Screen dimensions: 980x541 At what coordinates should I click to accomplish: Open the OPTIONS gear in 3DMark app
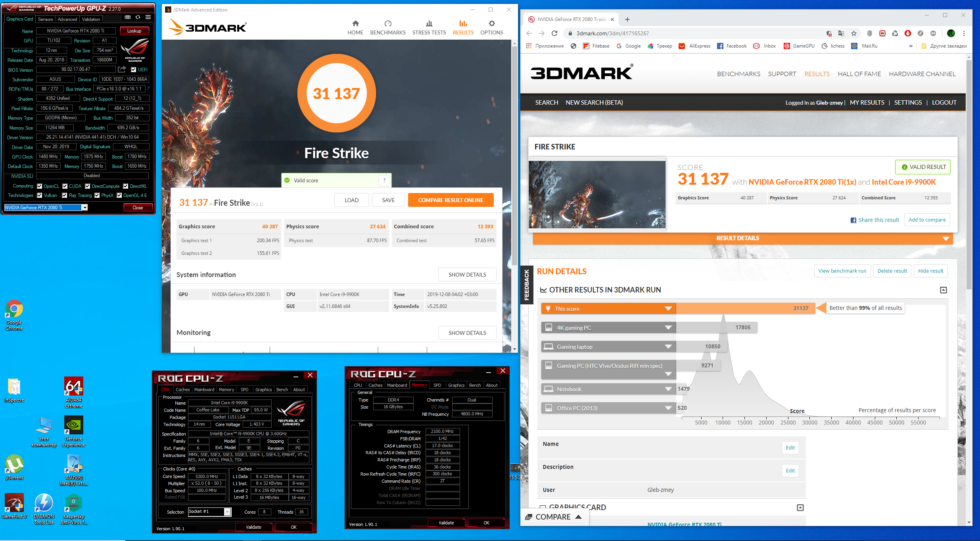point(492,27)
